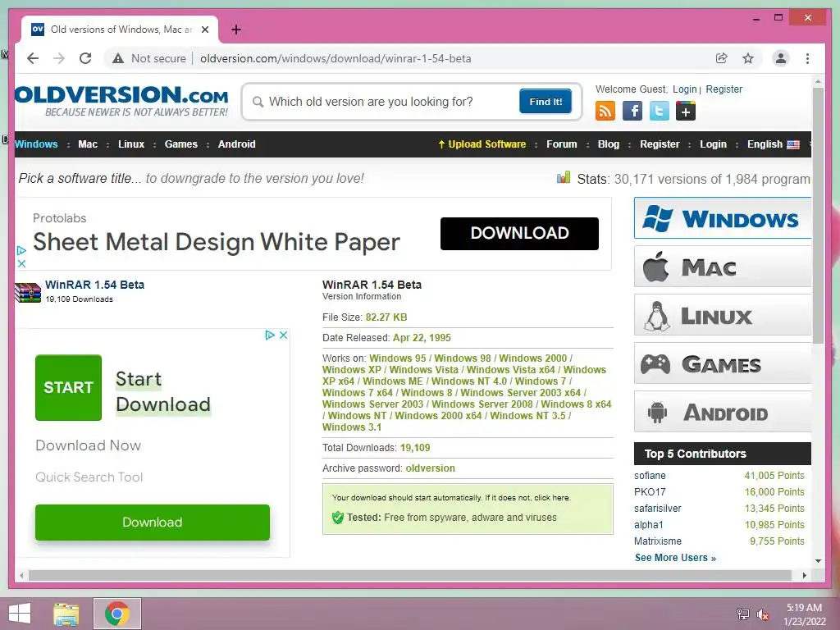Click Login in the black nav bar
Image resolution: width=840 pixels, height=630 pixels.
713,144
